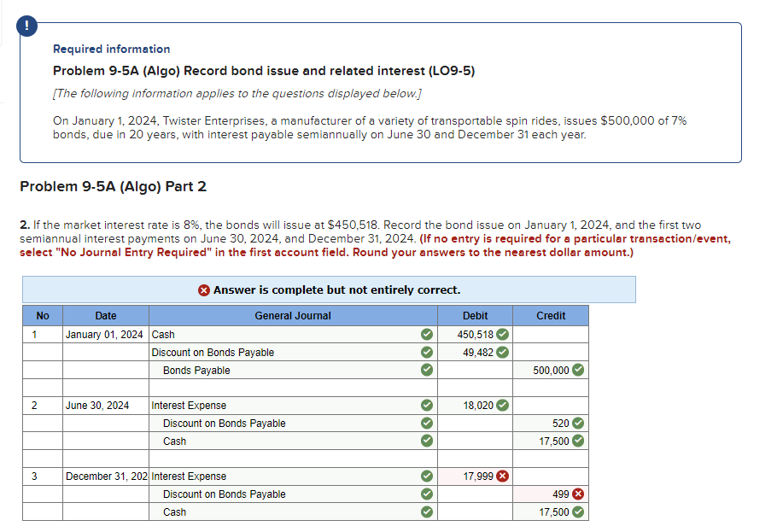Viewport: 777px width, 532px height.
Task: Click the empty credit cell beside Interest Expense
Action: click(551, 405)
